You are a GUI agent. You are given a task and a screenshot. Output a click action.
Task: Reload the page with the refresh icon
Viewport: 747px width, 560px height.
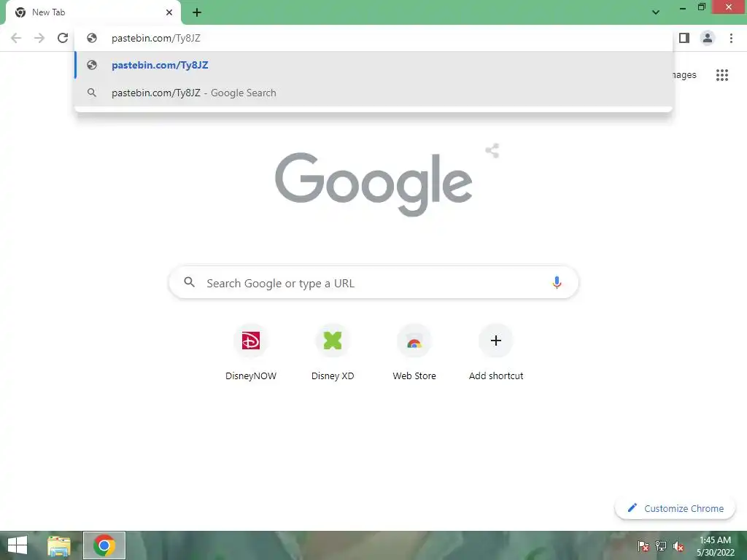coord(63,38)
